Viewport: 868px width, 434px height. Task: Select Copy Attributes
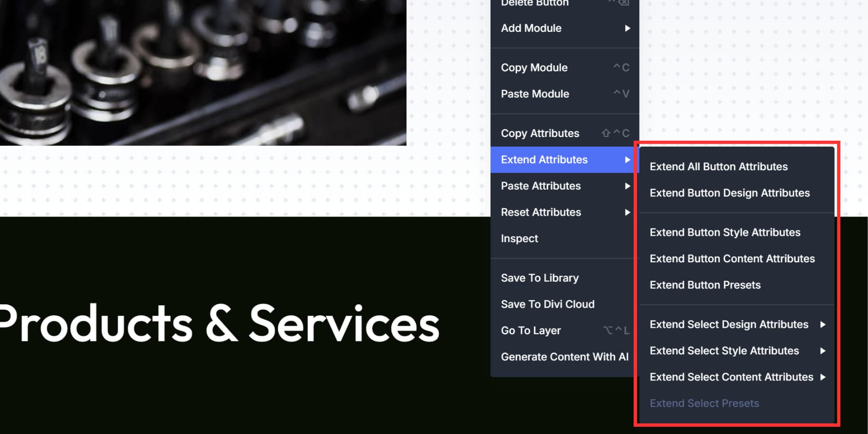pyautogui.click(x=540, y=133)
